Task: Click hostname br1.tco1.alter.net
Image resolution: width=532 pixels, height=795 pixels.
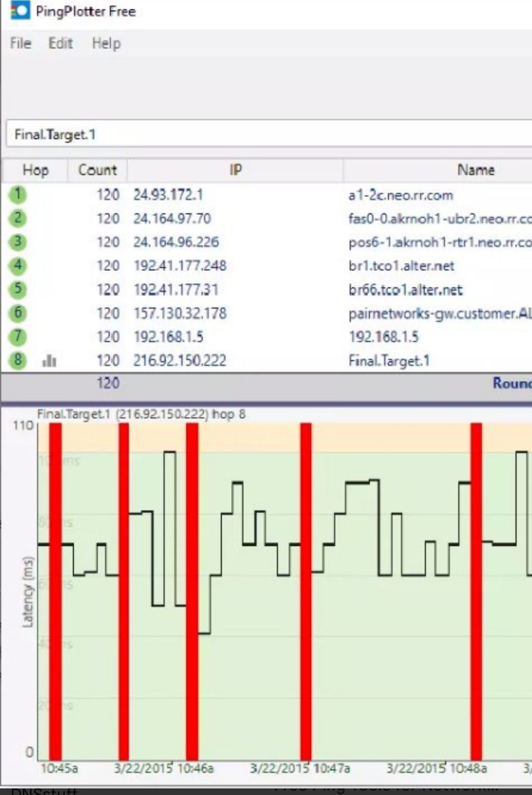Action: point(401,266)
